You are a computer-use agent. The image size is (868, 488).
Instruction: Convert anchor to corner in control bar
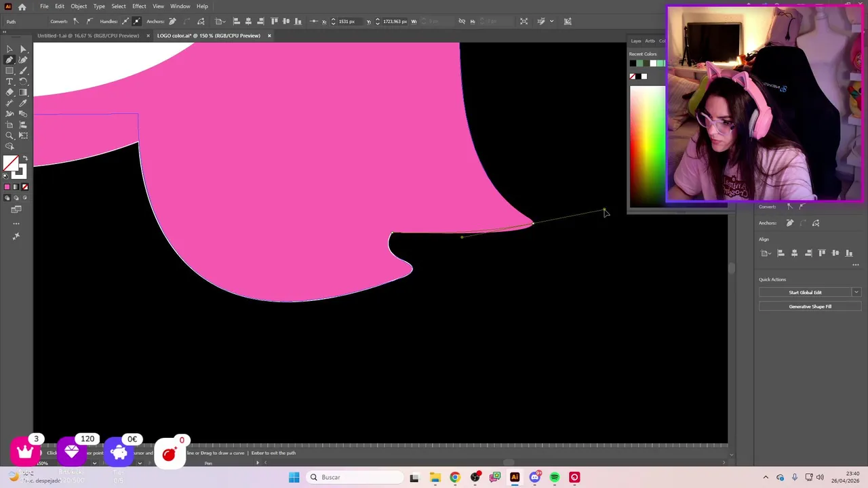pos(76,21)
